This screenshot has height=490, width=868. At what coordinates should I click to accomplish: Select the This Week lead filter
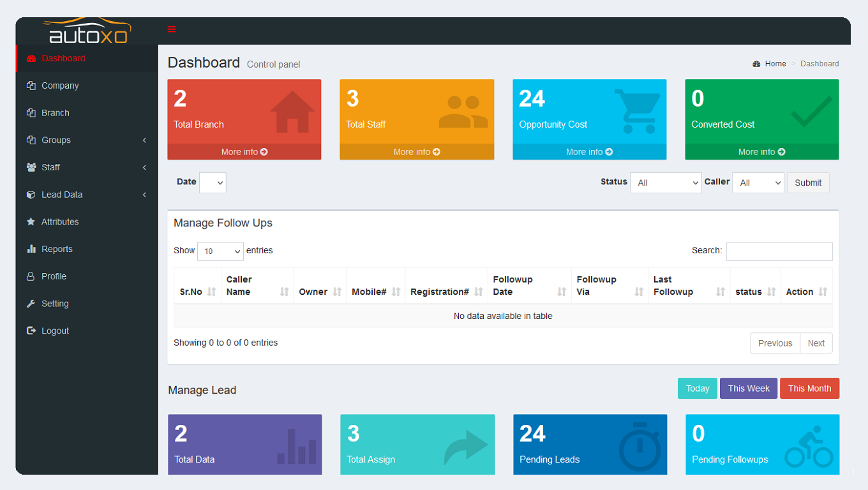tap(748, 389)
